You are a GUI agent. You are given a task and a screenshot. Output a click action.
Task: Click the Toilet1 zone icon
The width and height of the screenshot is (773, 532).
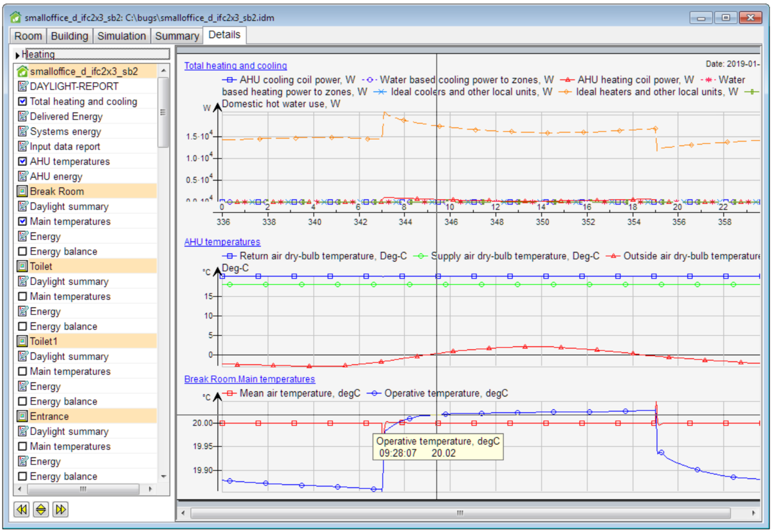[22, 341]
